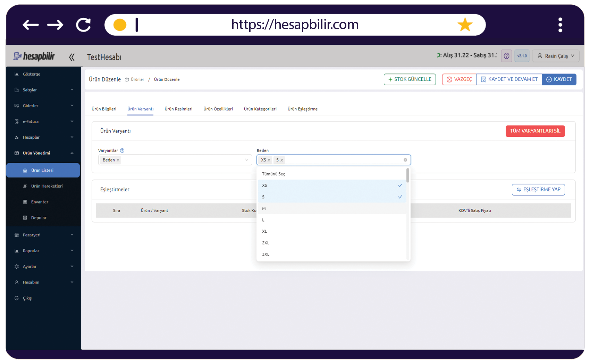Collapse the Ürün Yönetimi sidebar menu
The height and width of the screenshot is (364, 590).
click(43, 153)
